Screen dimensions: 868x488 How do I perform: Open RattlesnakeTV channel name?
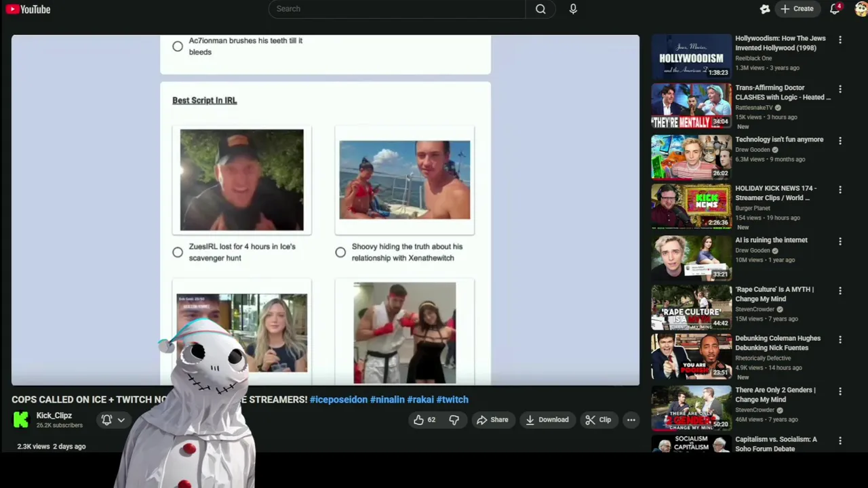(754, 108)
